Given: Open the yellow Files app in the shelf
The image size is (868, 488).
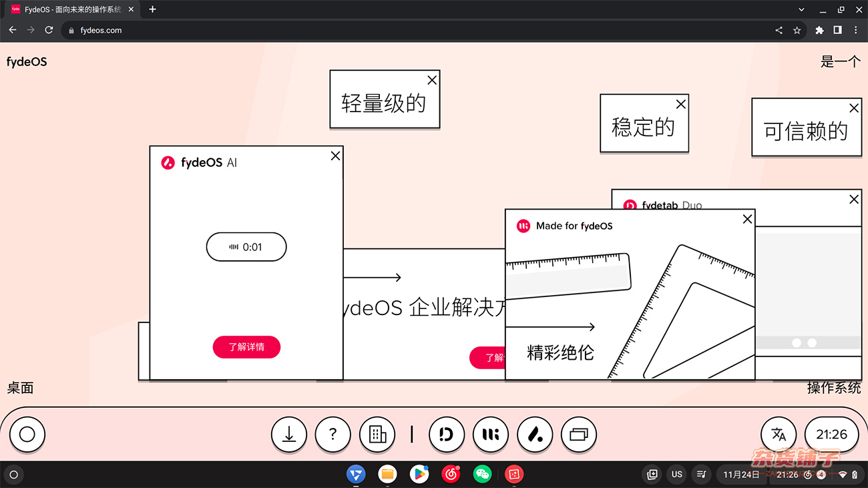Looking at the screenshot, I should point(387,474).
